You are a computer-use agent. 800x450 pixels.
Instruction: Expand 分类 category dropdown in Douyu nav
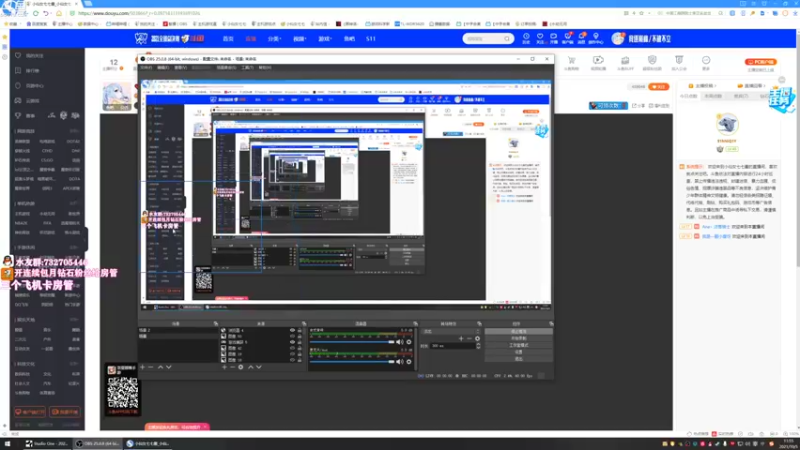coord(274,39)
